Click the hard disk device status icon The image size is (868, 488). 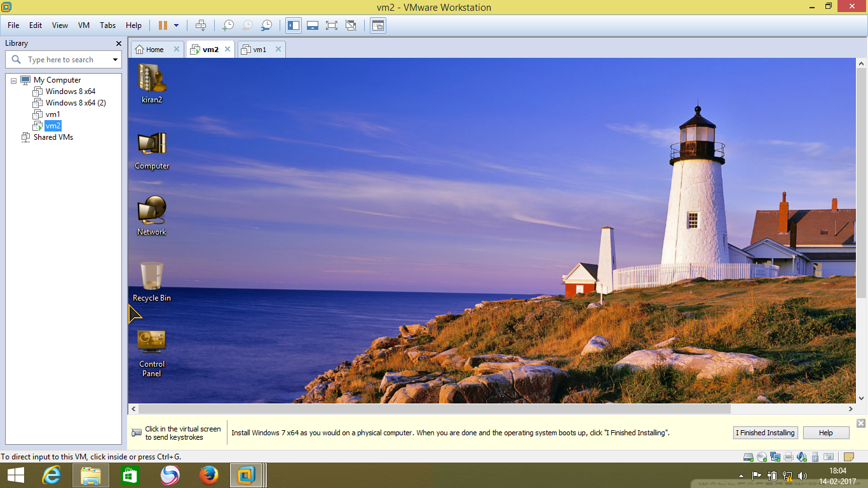point(749,457)
